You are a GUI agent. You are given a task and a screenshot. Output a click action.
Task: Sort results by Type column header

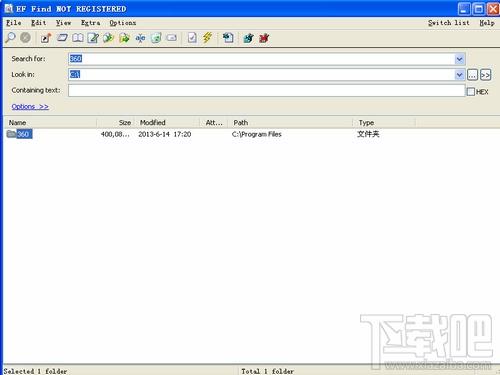pyautogui.click(x=384, y=123)
